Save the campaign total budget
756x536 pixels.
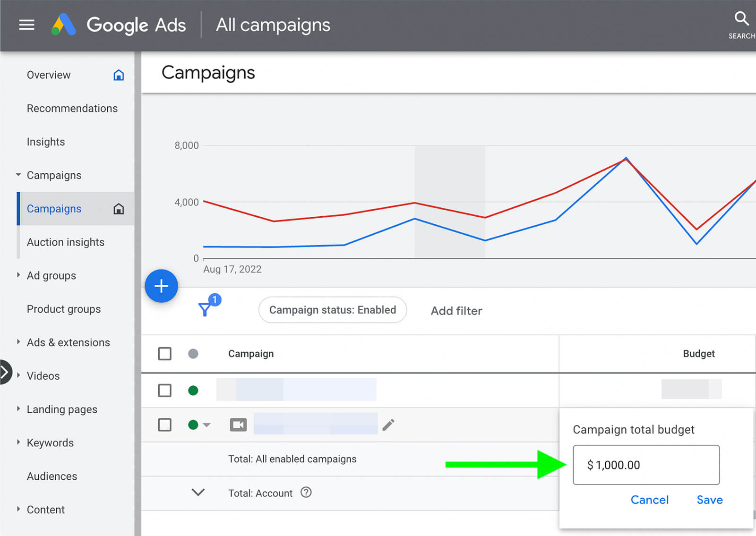coord(710,500)
